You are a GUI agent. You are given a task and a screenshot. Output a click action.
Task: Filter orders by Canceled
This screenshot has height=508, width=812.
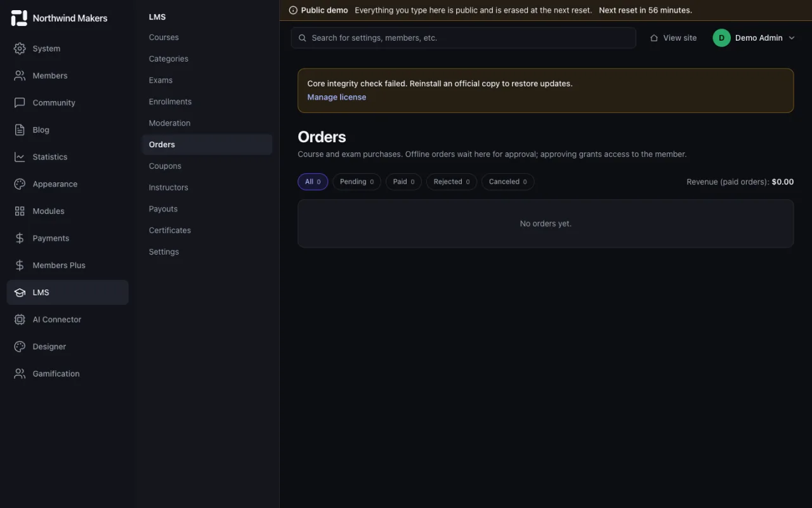tap(508, 182)
